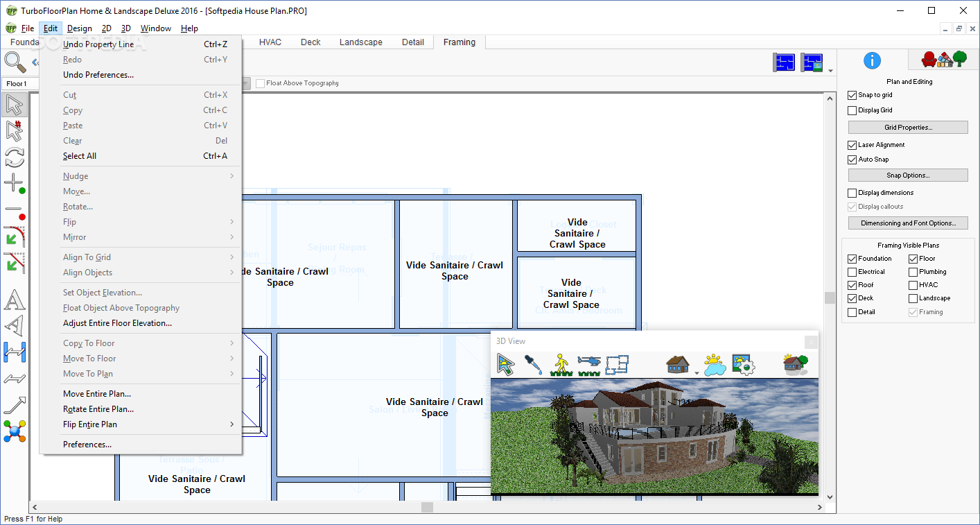
Task: Click the split 2D/3D plan view icon
Action: click(x=812, y=63)
